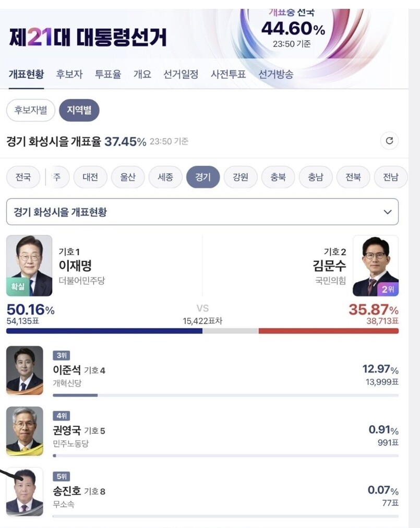This screenshot has height=528, width=420.
Task: Select the 후보자별 toggle
Action: (30, 110)
